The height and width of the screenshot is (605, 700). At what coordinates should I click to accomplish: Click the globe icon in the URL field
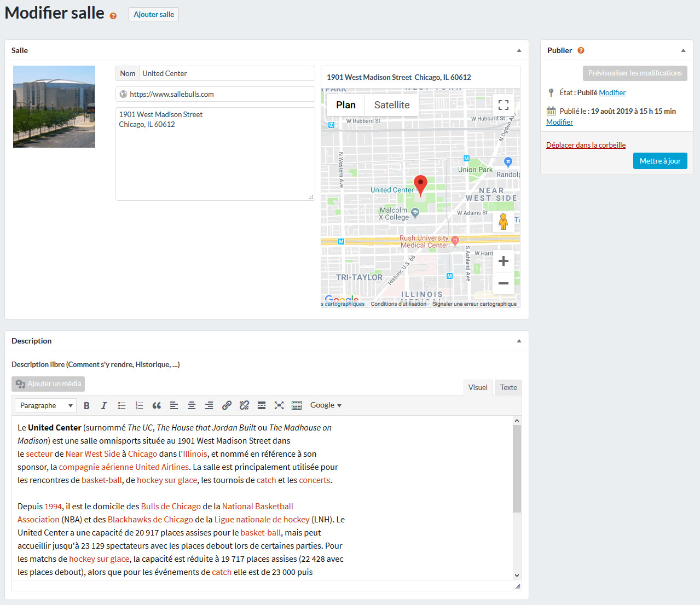coord(124,94)
